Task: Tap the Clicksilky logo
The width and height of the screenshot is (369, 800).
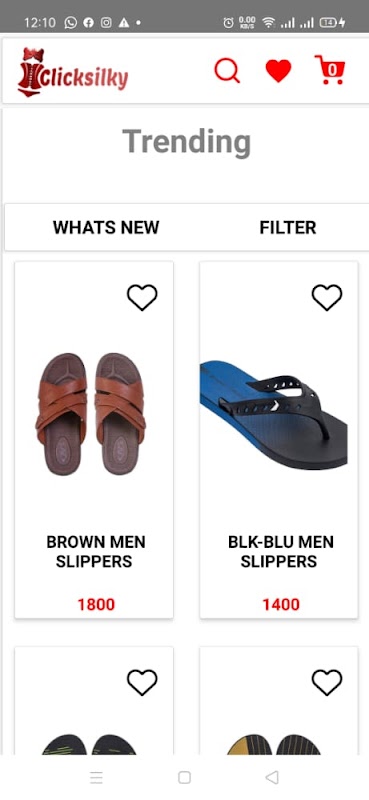Action: (72, 72)
